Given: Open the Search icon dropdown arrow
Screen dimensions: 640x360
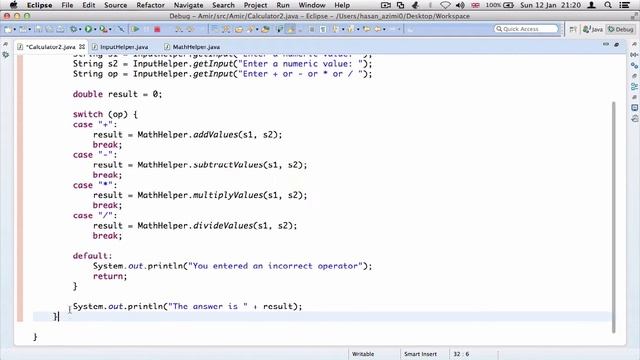Looking at the screenshot, I should (257, 29).
